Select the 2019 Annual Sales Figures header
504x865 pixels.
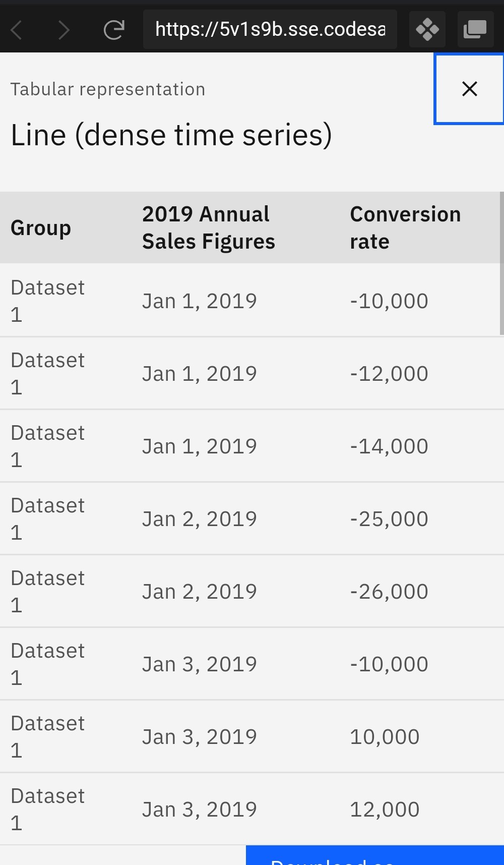(x=209, y=227)
